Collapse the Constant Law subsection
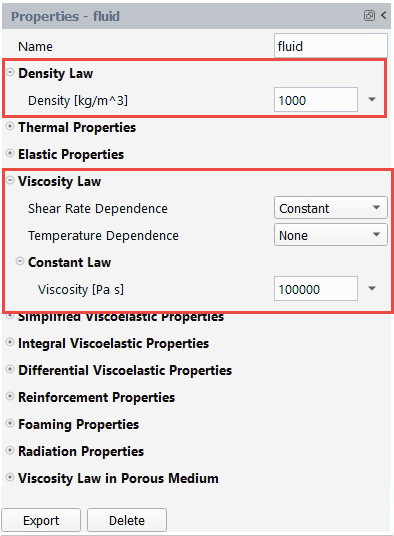The image size is (394, 536). click(20, 262)
